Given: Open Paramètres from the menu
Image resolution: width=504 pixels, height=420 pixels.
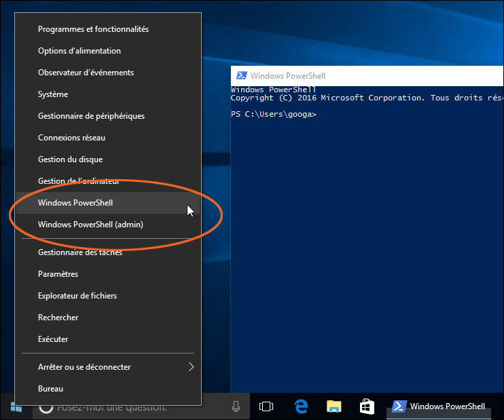Looking at the screenshot, I should (108, 274).
